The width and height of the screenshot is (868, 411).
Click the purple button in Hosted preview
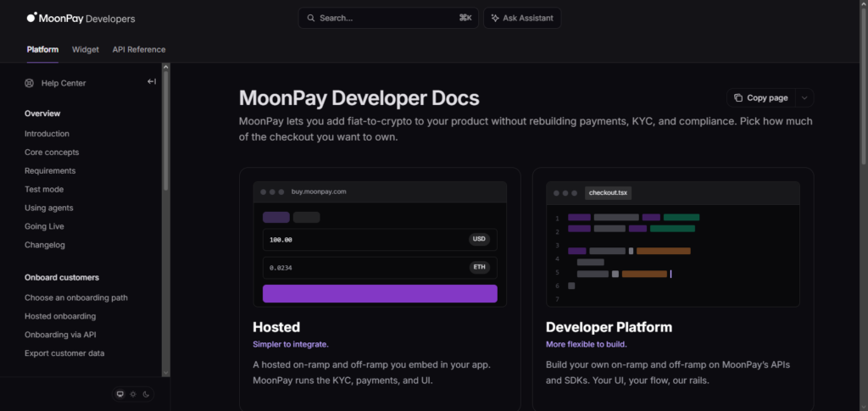(x=380, y=294)
